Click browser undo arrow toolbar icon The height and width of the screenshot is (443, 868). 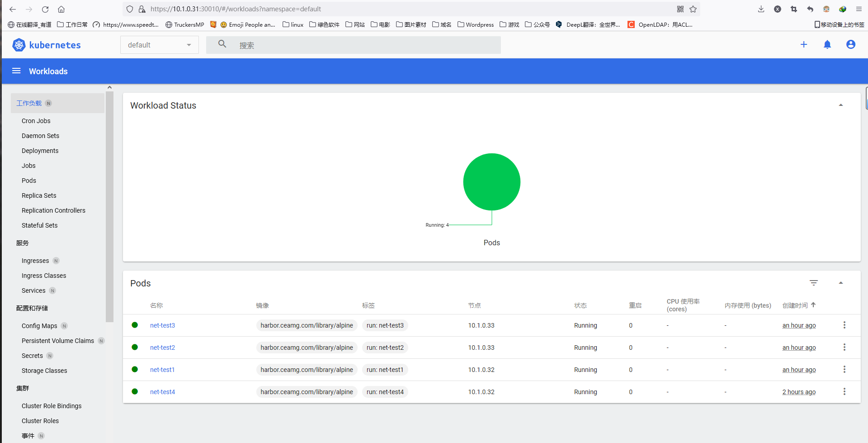coord(810,9)
